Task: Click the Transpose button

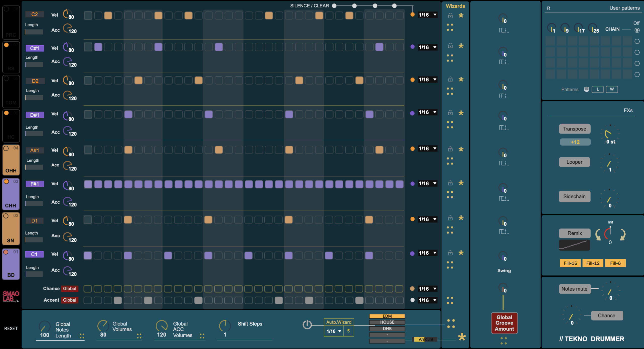Action: (575, 129)
